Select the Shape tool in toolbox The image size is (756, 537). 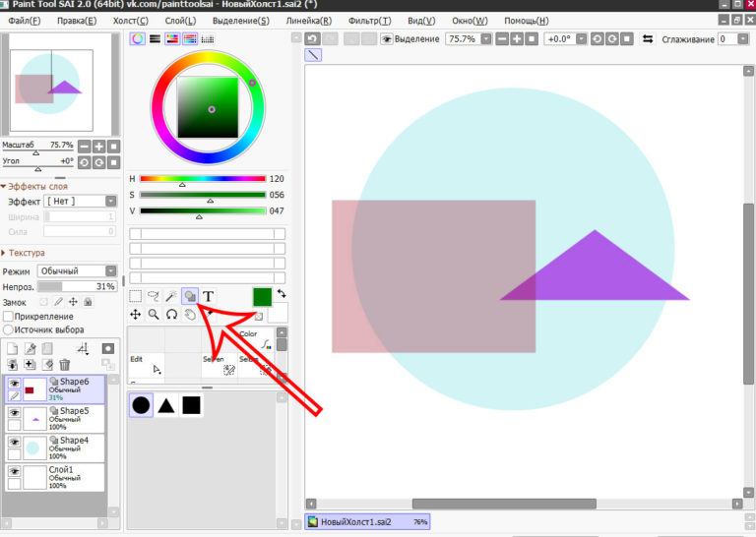coord(190,296)
